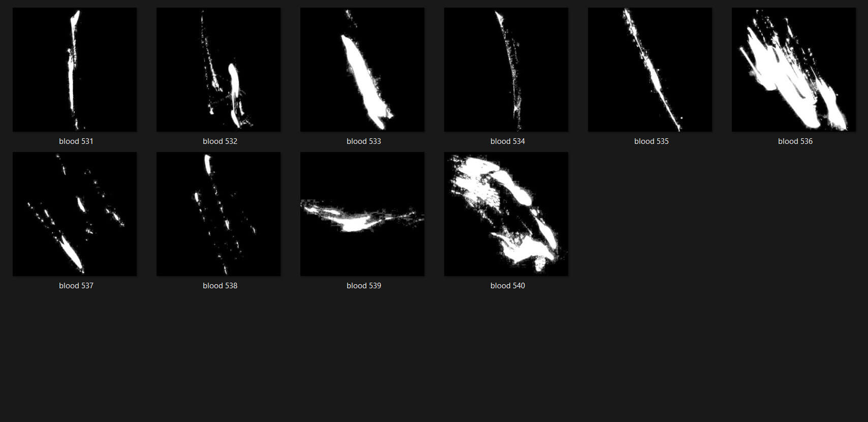Viewport: 868px width, 422px height.
Task: Click the "blood 531" file name label
Action: (x=76, y=141)
